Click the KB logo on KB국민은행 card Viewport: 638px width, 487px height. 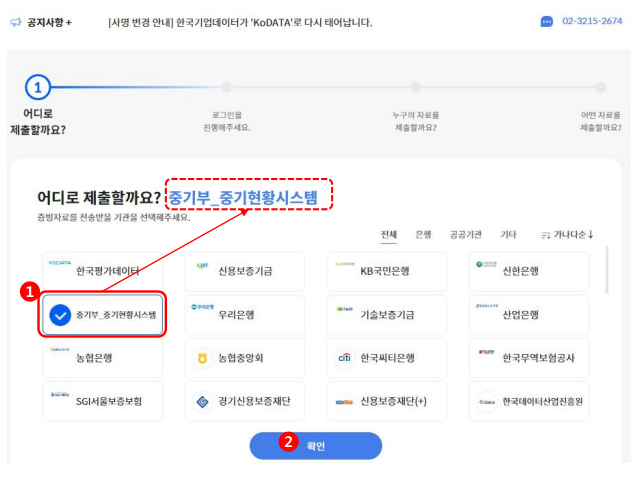[344, 264]
